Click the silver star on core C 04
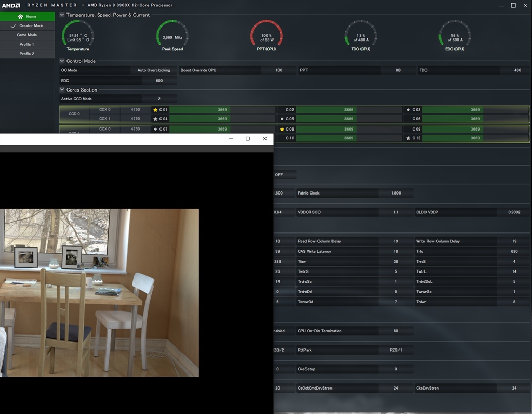Image resolution: width=532 pixels, height=414 pixels. pyautogui.click(x=155, y=119)
